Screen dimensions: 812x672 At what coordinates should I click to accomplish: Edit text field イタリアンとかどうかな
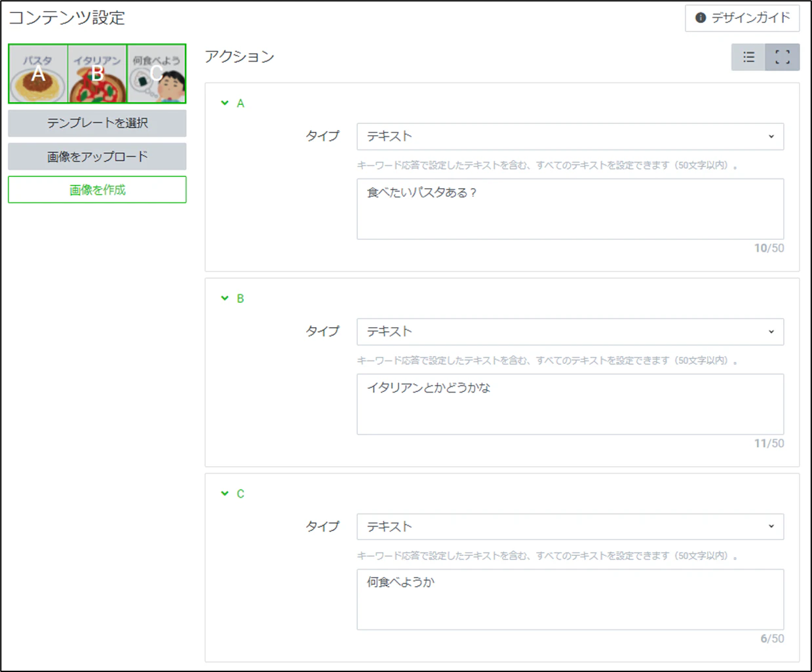coord(570,405)
